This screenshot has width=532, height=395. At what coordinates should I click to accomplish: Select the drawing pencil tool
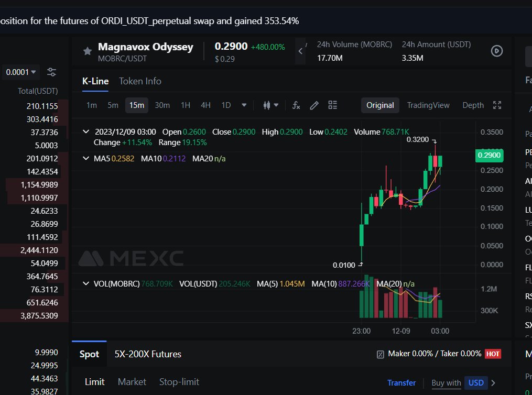(314, 105)
